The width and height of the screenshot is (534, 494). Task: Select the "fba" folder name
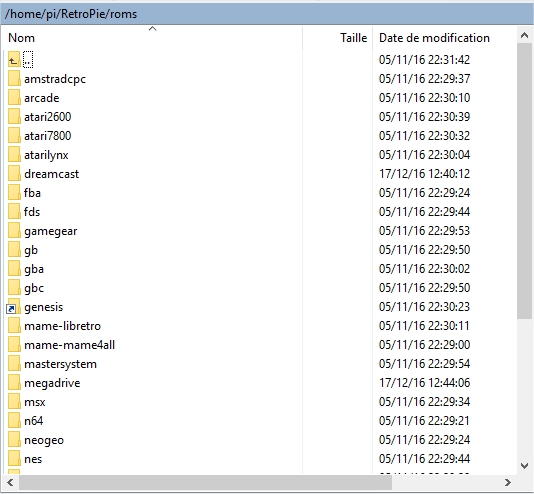point(32,193)
